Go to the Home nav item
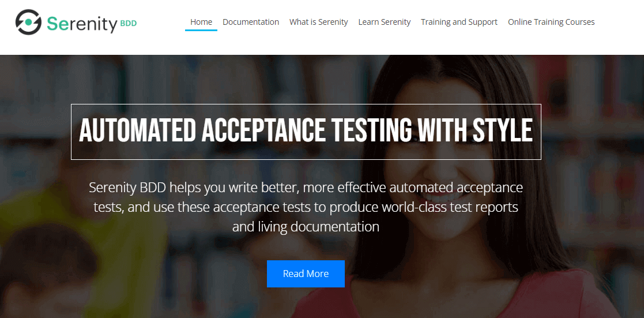The width and height of the screenshot is (644, 318). (x=201, y=22)
